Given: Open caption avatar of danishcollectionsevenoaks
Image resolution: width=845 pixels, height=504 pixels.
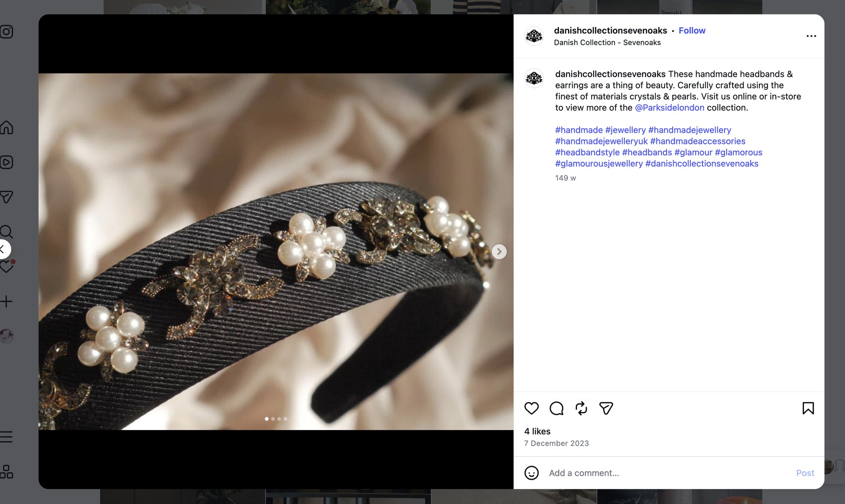Looking at the screenshot, I should pyautogui.click(x=534, y=78).
